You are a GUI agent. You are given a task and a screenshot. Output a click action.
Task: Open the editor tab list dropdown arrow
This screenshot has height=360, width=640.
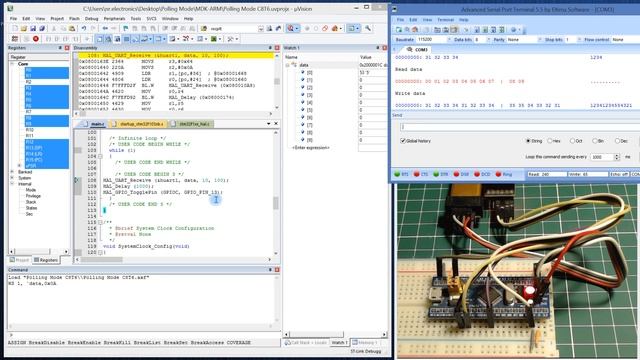pyautogui.click(x=269, y=124)
